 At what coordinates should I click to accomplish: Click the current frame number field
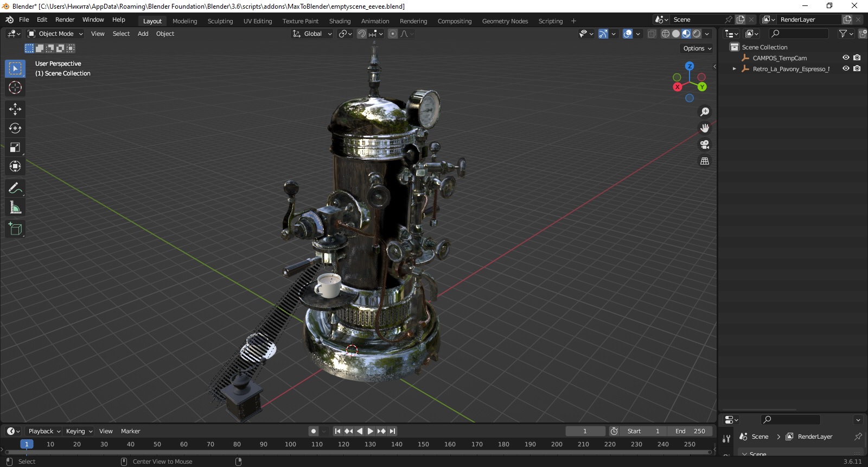click(x=585, y=431)
